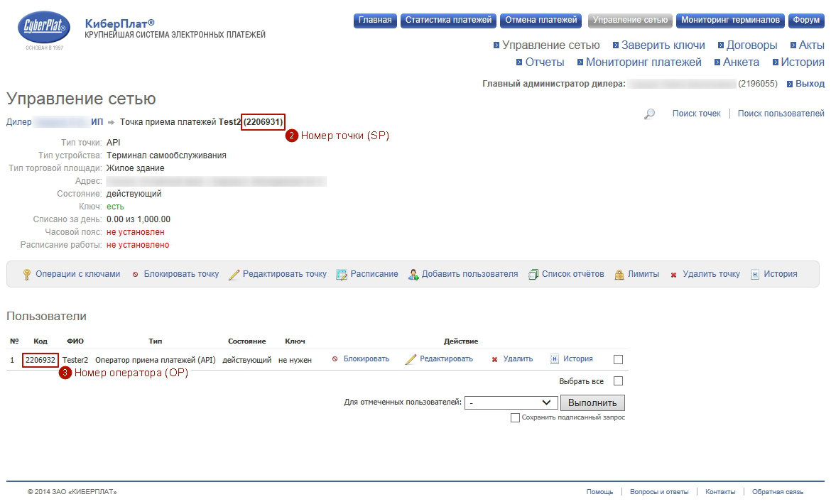This screenshot has width=831, height=504.
Task: Click the red block icon next to Блокировать точку
Action: [x=135, y=275]
